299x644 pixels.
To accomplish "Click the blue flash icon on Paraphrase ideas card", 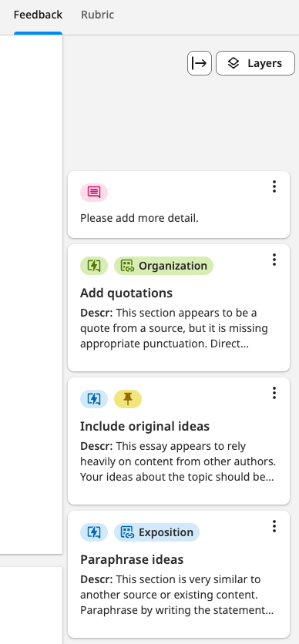I will [94, 532].
